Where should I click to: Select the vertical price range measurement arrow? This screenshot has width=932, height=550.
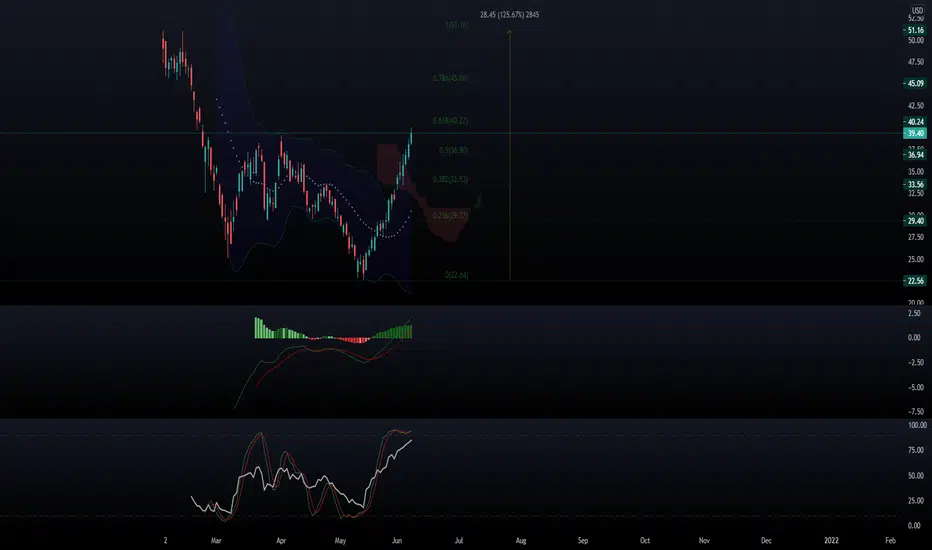tap(509, 155)
